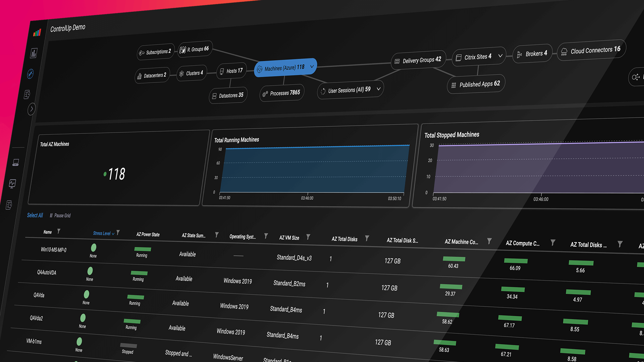Open the compass discovery sidebar icon
Viewport: 644px width, 362px height.
coord(31,74)
